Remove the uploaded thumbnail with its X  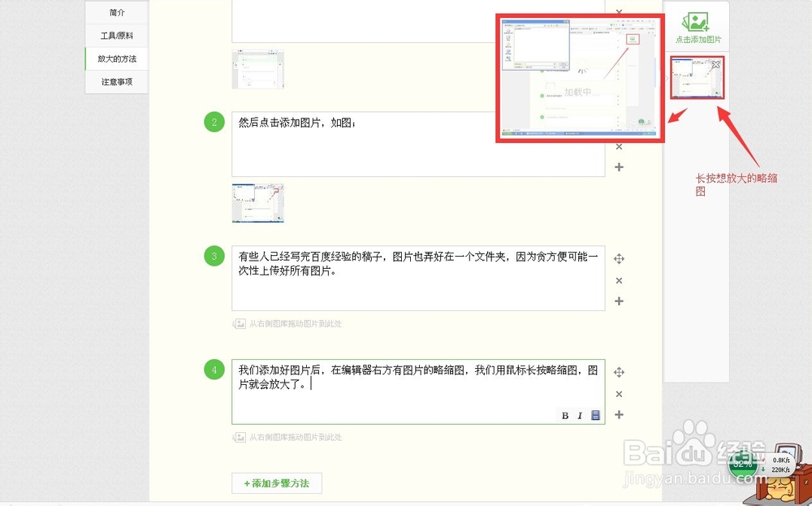click(x=715, y=65)
